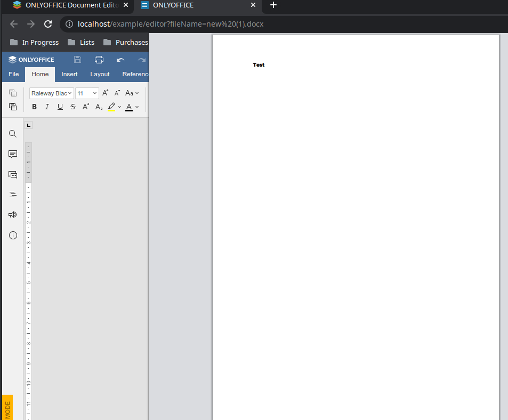Toggle the underline formatting
Screen dimensions: 508x420
(60, 107)
